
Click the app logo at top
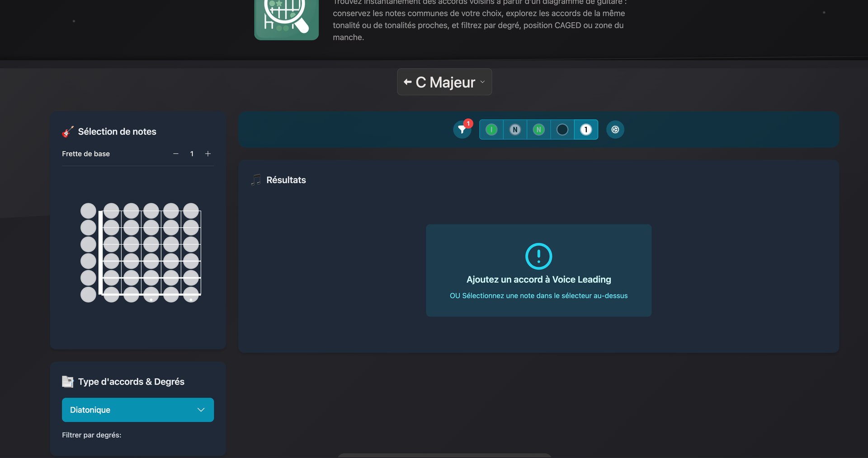tap(286, 18)
